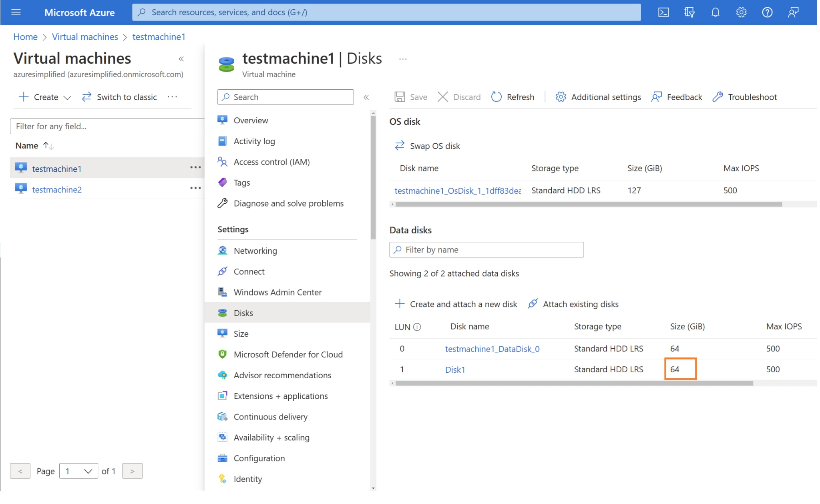This screenshot has width=820, height=504.
Task: Open portal settings gear icon
Action: (x=741, y=12)
